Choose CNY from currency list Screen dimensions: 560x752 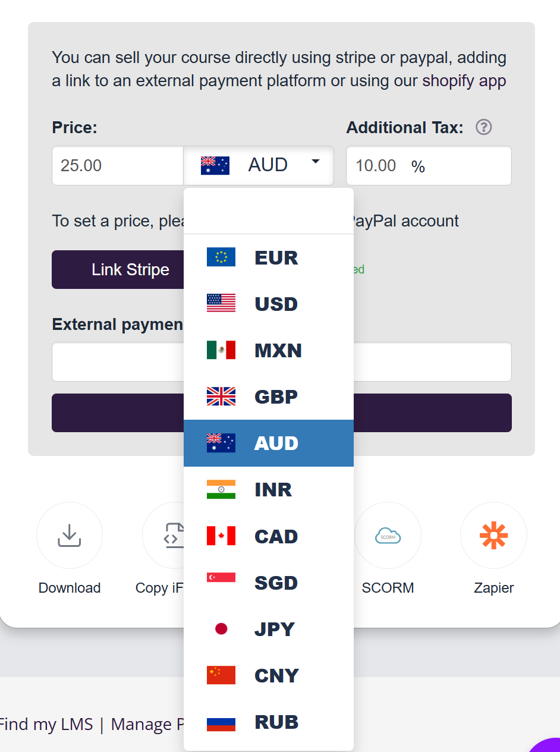point(269,675)
